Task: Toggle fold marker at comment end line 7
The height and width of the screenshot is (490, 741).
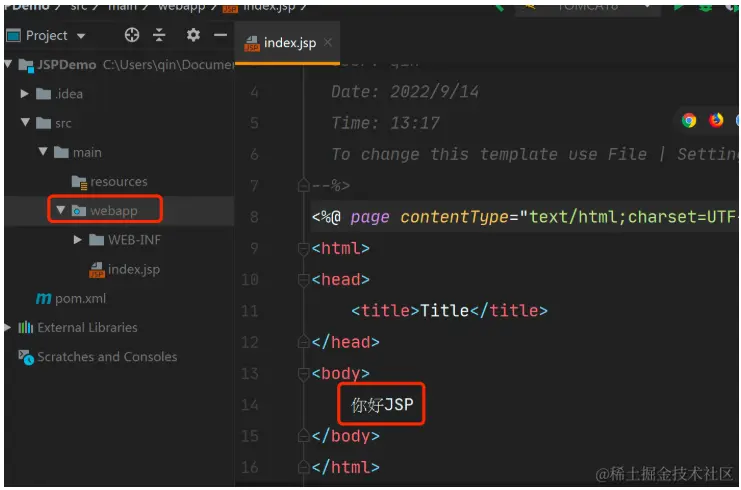Action: point(303,185)
